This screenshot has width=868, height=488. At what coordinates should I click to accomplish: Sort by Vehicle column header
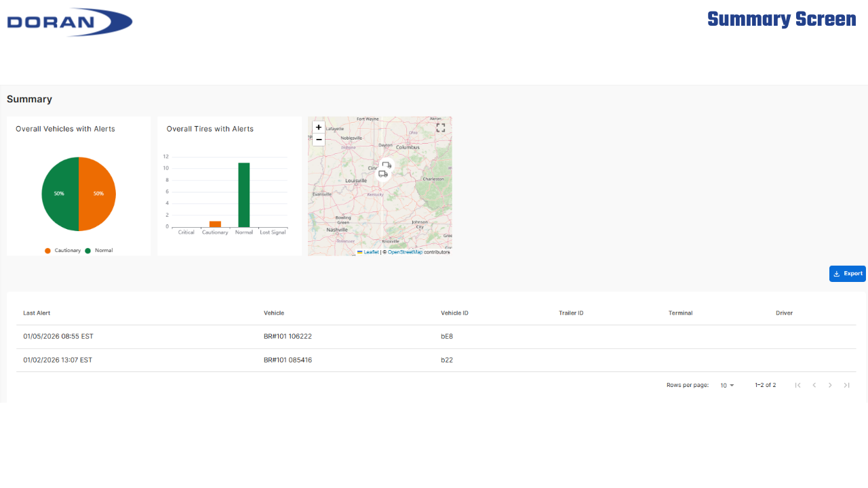274,313
